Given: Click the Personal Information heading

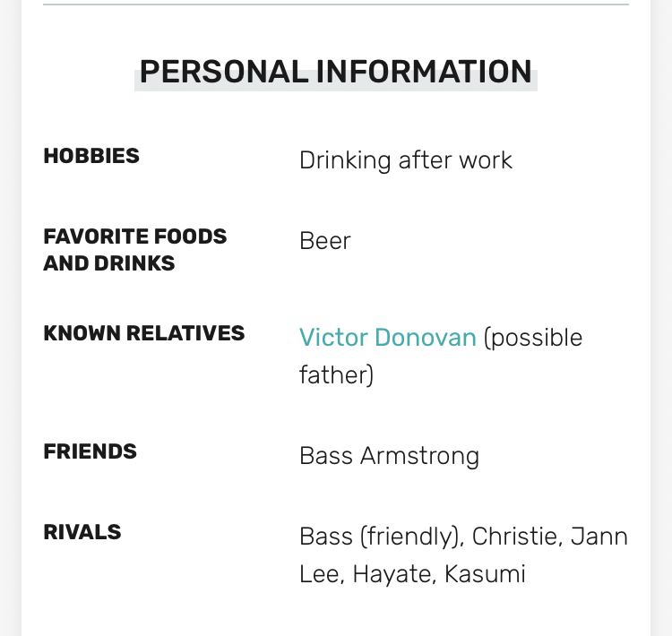Looking at the screenshot, I should pyautogui.click(x=335, y=72).
